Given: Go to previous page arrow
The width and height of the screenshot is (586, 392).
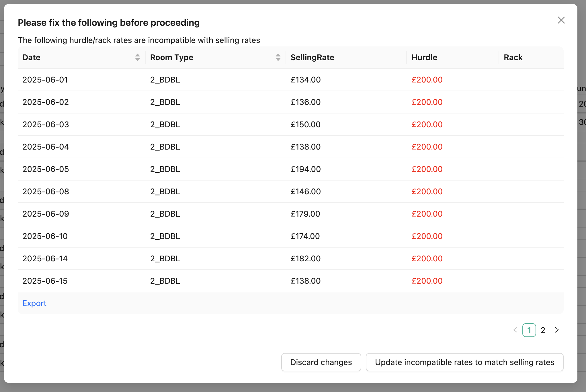Looking at the screenshot, I should [515, 330].
